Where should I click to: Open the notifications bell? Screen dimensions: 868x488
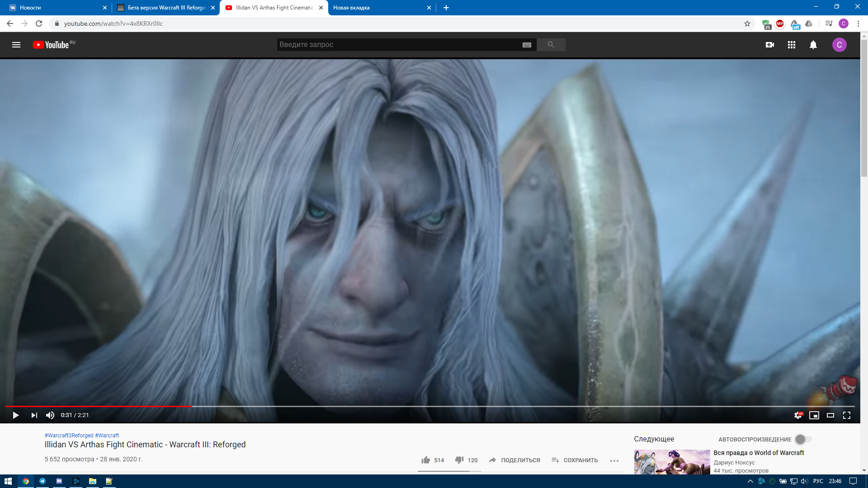[x=813, y=45]
